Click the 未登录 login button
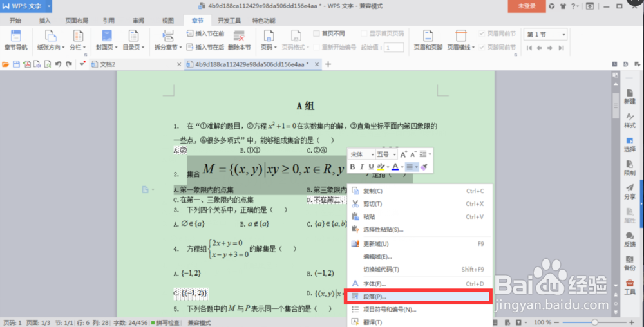 [x=527, y=6]
